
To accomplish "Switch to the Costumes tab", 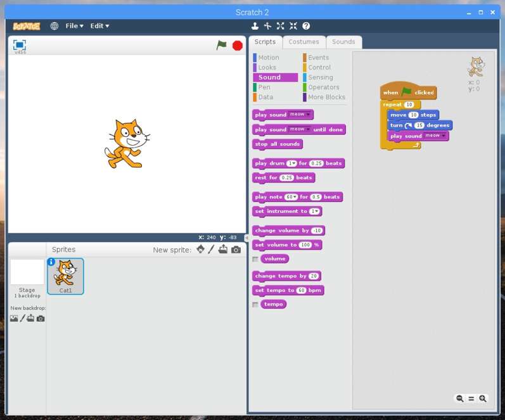I will click(x=304, y=42).
